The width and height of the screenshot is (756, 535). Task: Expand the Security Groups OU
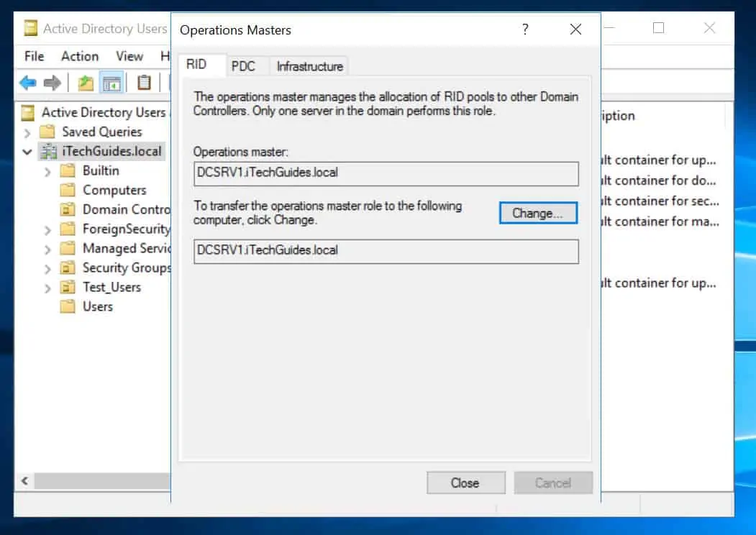tap(47, 268)
